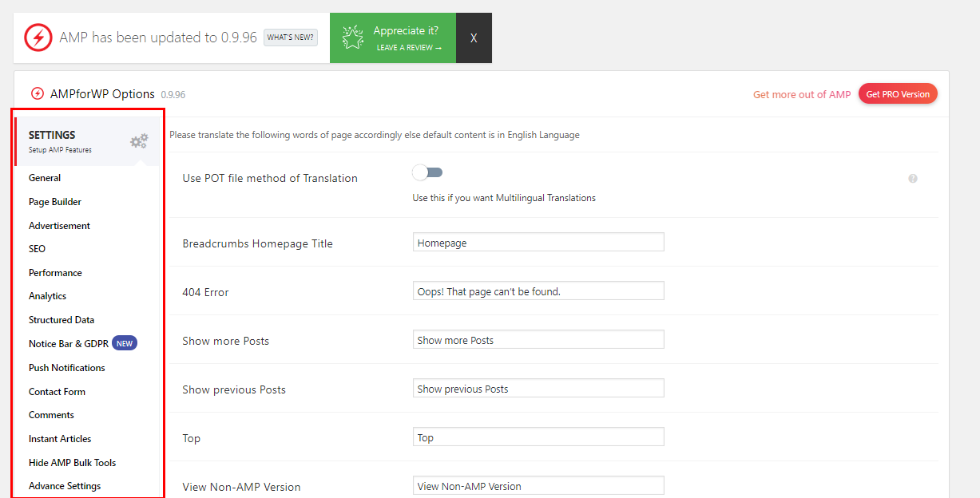Viewport: 980px width, 498px height.
Task: Click the Top field label
Action: coord(192,438)
